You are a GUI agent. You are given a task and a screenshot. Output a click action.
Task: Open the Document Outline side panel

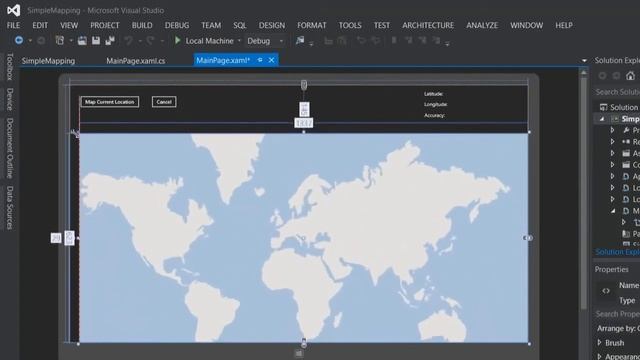pyautogui.click(x=10, y=148)
